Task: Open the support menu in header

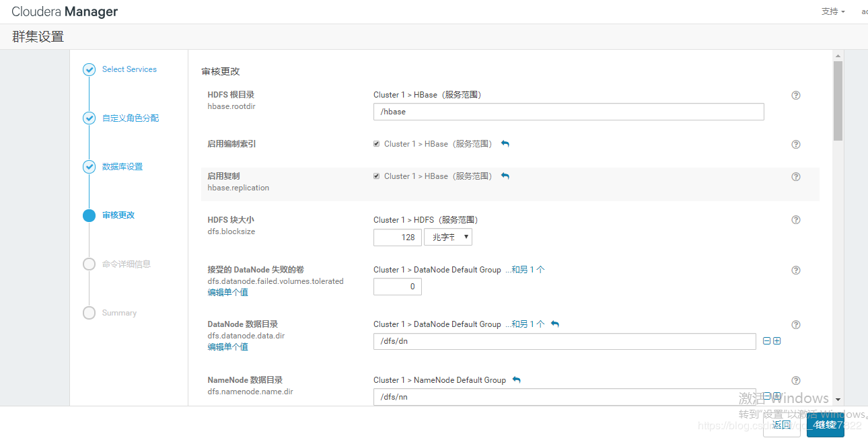Action: coord(832,11)
